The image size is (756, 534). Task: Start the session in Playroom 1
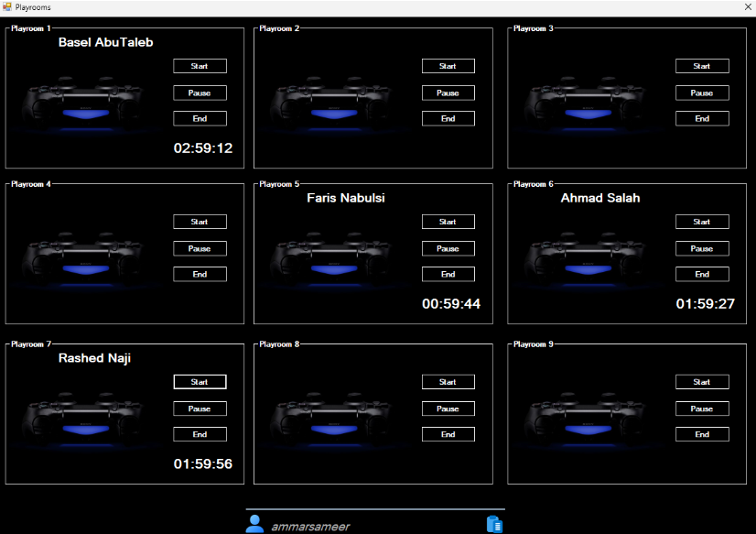pos(200,66)
